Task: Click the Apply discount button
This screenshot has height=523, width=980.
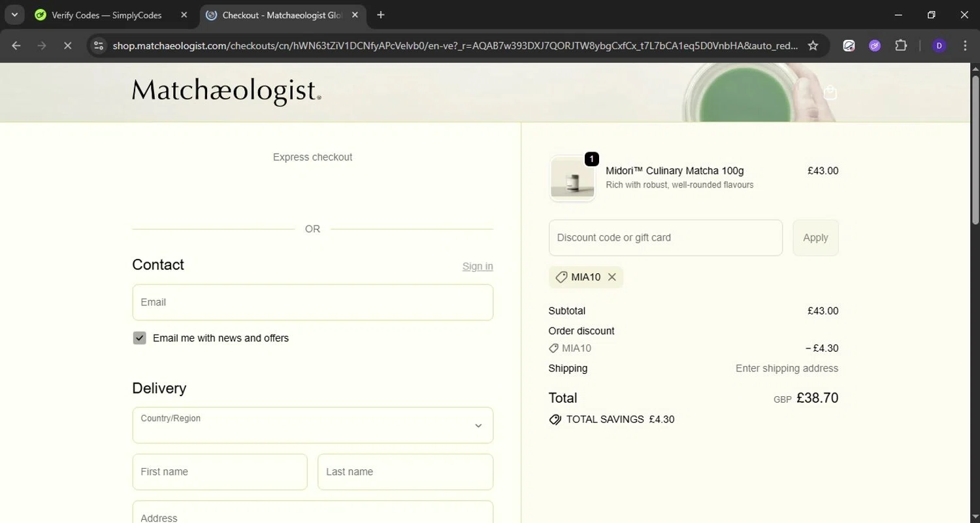Action: [815, 238]
